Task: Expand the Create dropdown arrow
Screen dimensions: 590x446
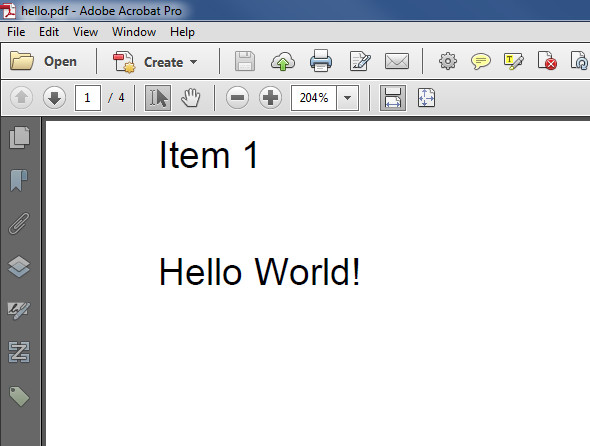Action: tap(193, 62)
